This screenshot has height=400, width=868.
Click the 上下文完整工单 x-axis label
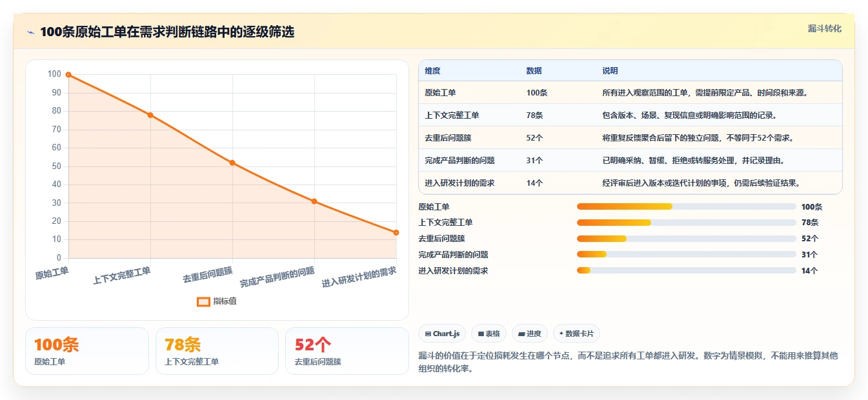(122, 276)
